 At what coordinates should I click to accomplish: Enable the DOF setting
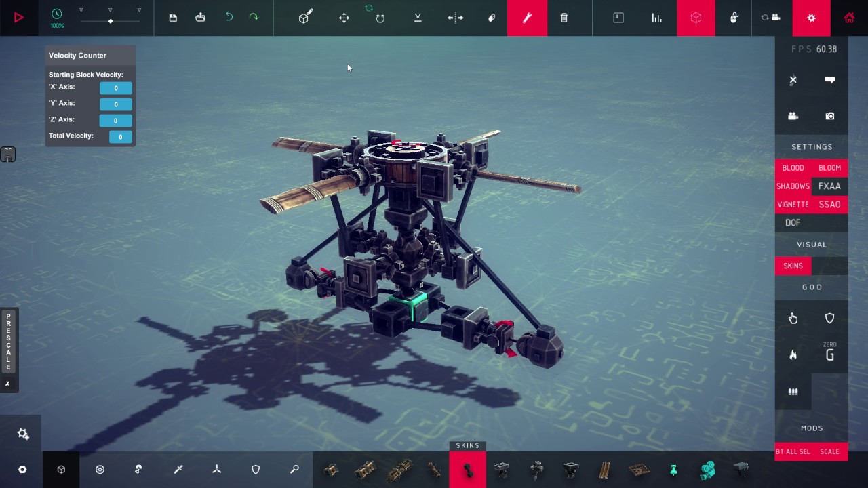coord(793,223)
